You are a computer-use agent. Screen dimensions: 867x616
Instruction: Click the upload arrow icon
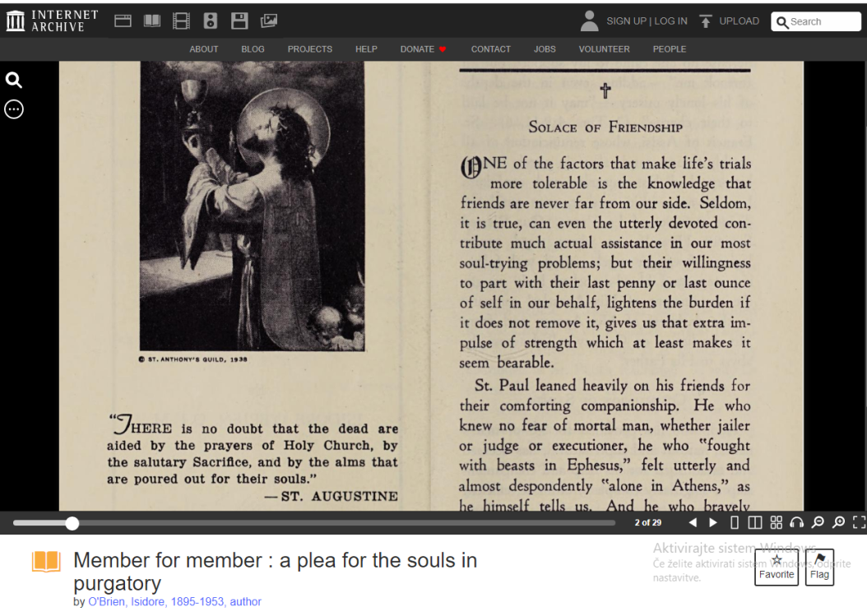tap(706, 21)
